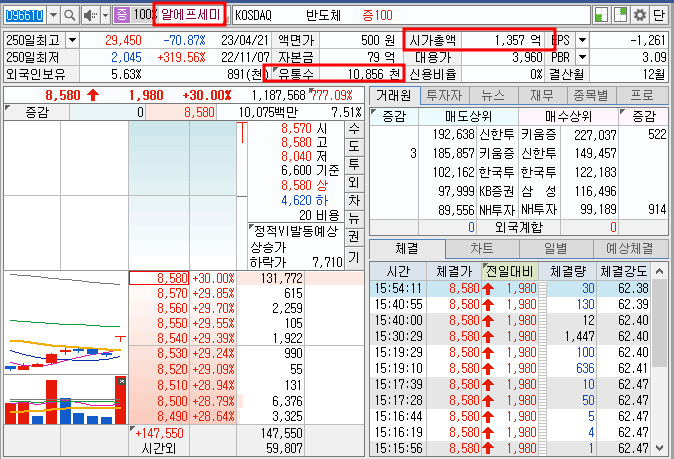Click the 15:54:11 trade row
The width and height of the screenshot is (674, 459).
click(x=511, y=288)
